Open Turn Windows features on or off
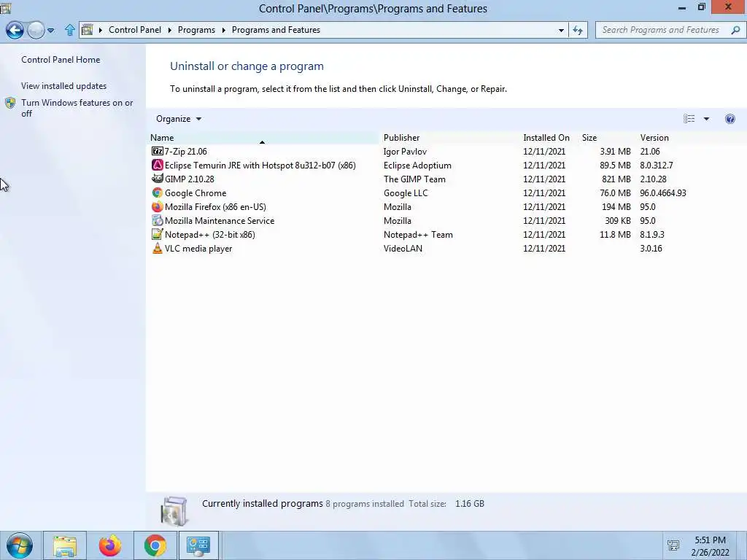Viewport: 747px width, 560px height. tap(77, 108)
